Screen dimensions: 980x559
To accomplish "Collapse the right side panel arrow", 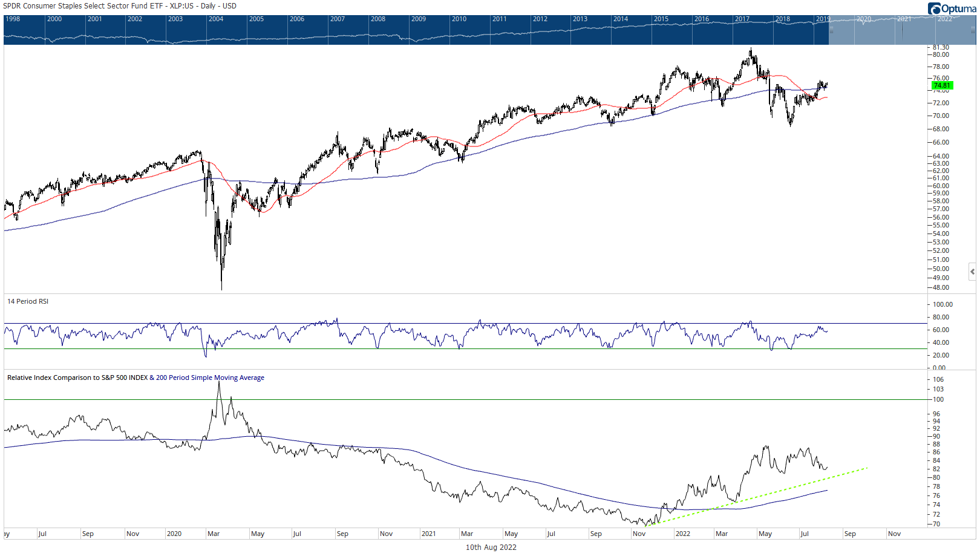I will click(x=972, y=272).
